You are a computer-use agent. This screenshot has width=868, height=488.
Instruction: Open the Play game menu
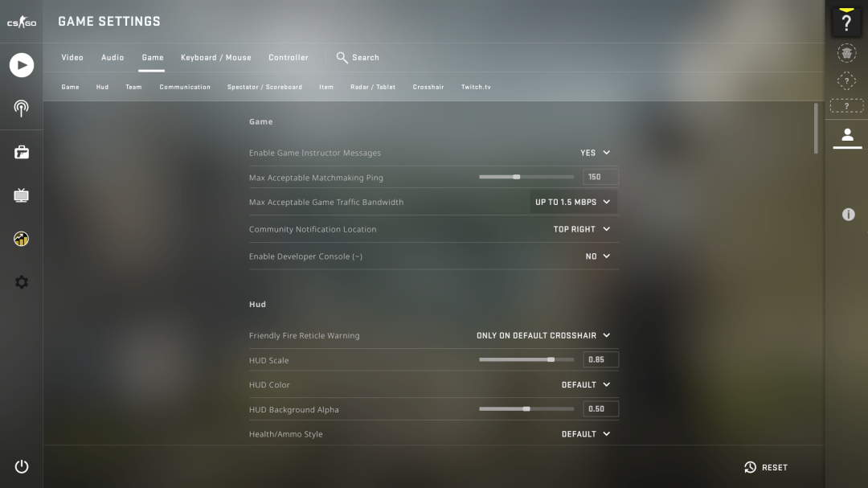22,65
